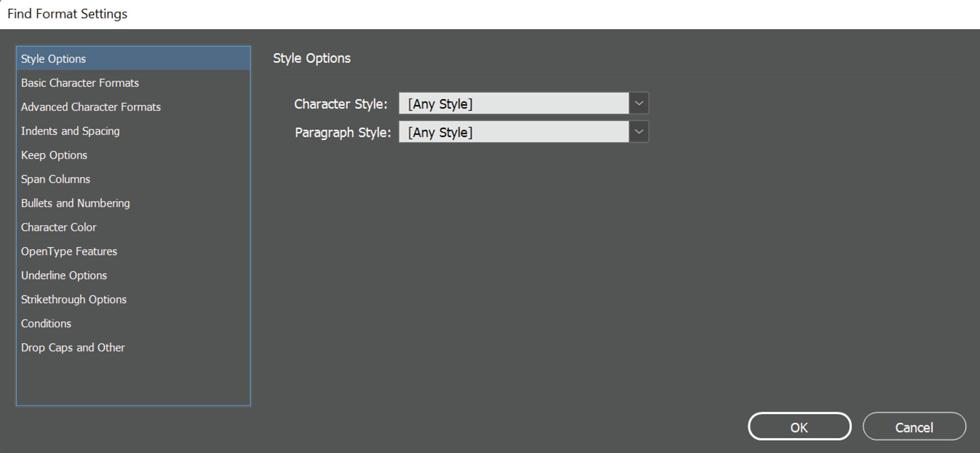Expand the Paragraph Style chevron arrow
This screenshot has height=453, width=980.
638,132
